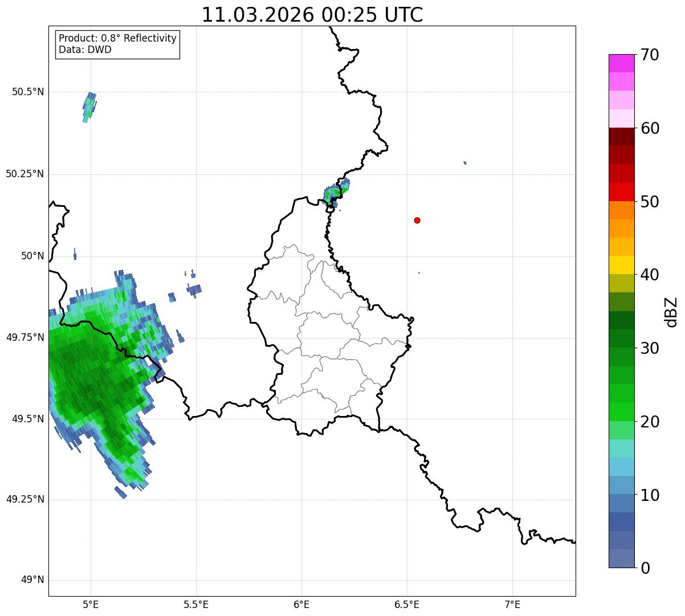Click the latitude label "50.5°N"
685x616 pixels.
(x=28, y=92)
